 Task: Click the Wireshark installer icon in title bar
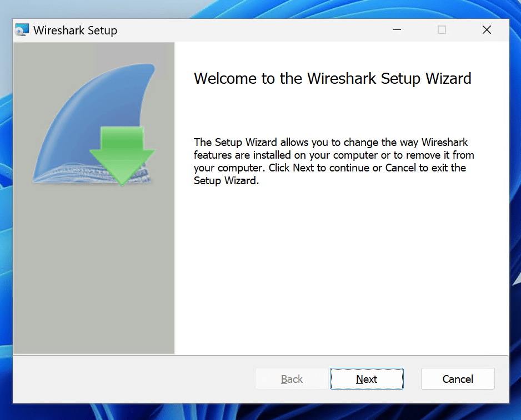tap(22, 30)
